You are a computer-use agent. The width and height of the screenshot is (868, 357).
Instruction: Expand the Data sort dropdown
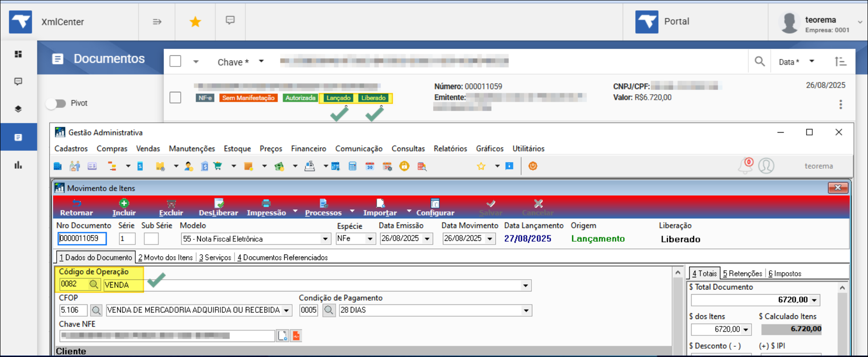[x=812, y=61]
